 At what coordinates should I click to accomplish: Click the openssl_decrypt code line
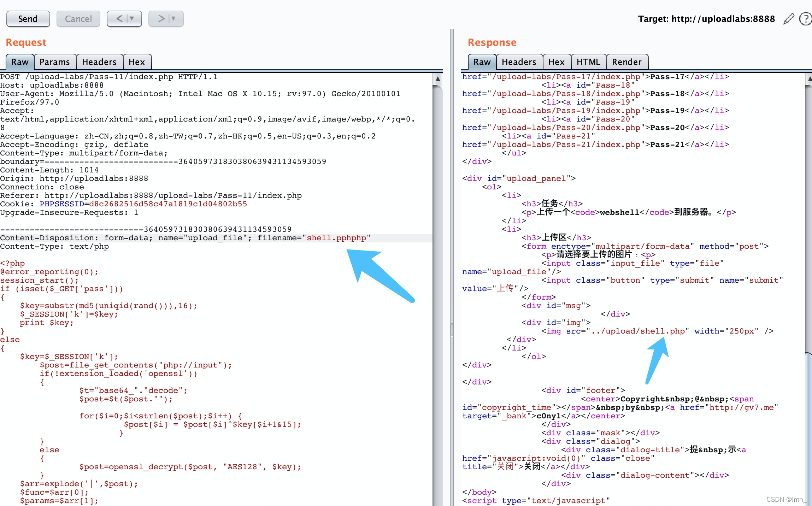point(190,467)
